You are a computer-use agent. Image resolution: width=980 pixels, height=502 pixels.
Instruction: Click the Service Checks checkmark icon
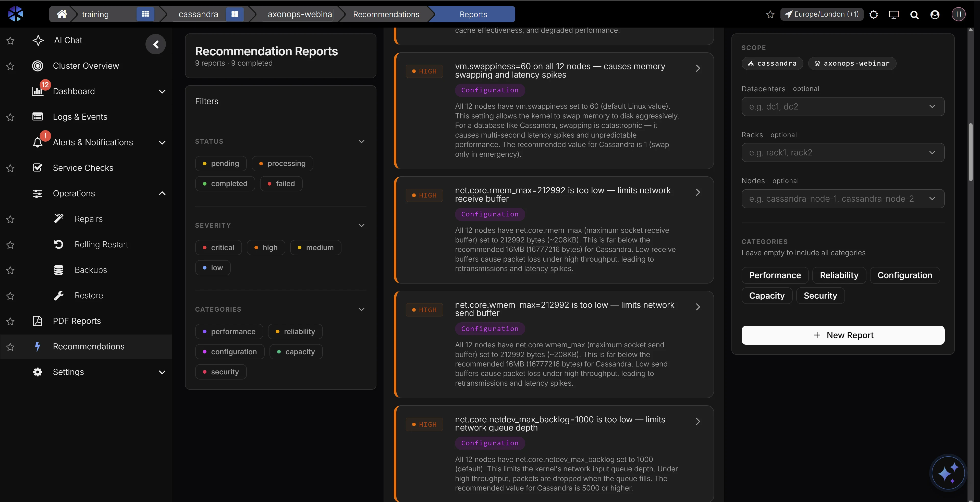tap(37, 168)
